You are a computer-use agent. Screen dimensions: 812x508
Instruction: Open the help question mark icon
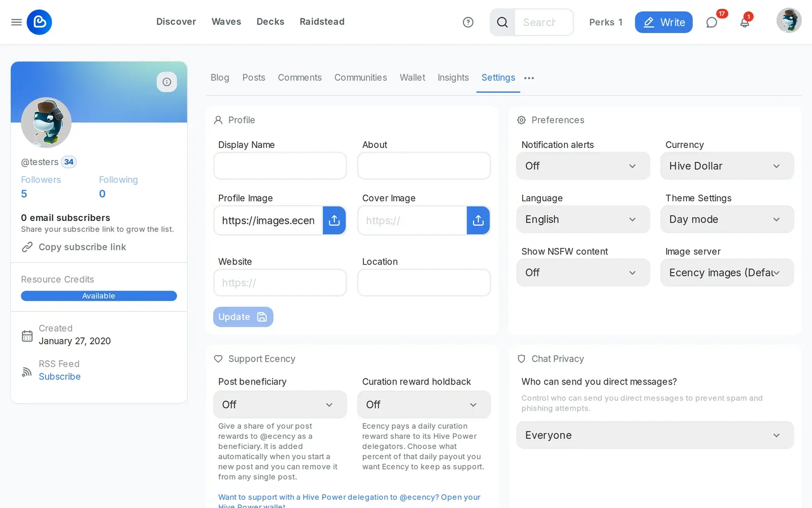coord(468,22)
